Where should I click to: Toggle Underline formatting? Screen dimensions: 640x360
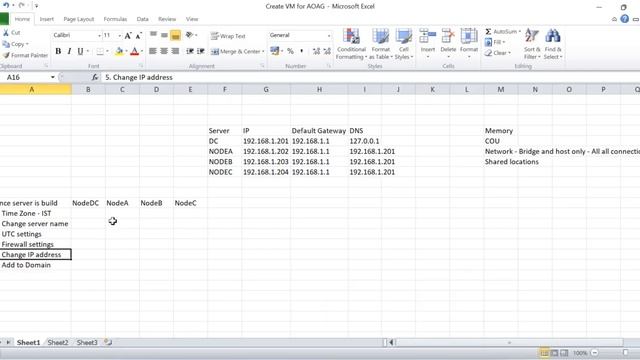80,51
